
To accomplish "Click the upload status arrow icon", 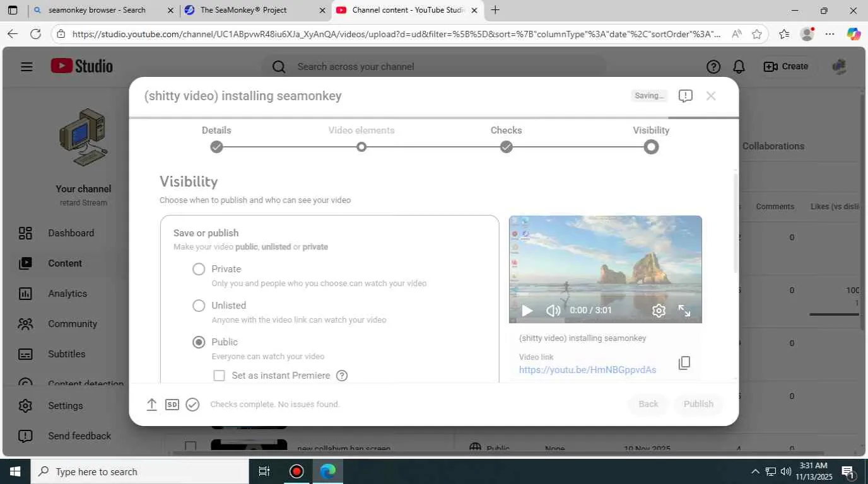I will [151, 405].
